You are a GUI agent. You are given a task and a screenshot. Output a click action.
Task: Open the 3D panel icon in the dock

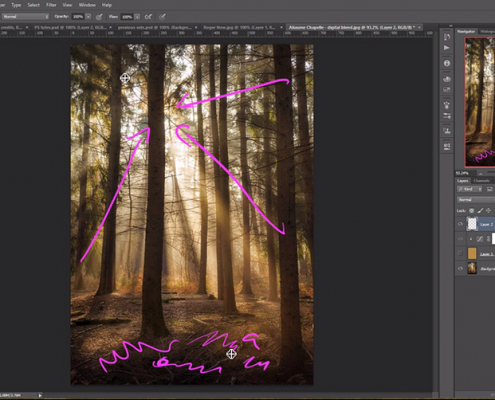coord(447,79)
